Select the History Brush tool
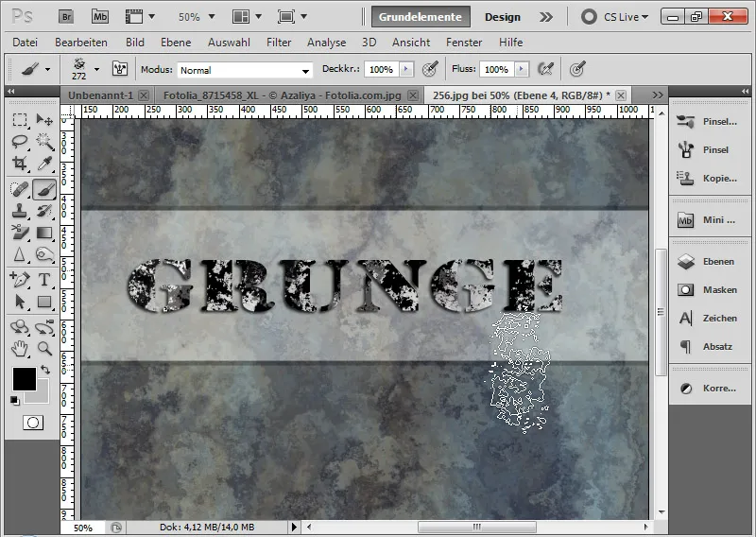Viewport: 756px width, 537px height. (x=44, y=211)
